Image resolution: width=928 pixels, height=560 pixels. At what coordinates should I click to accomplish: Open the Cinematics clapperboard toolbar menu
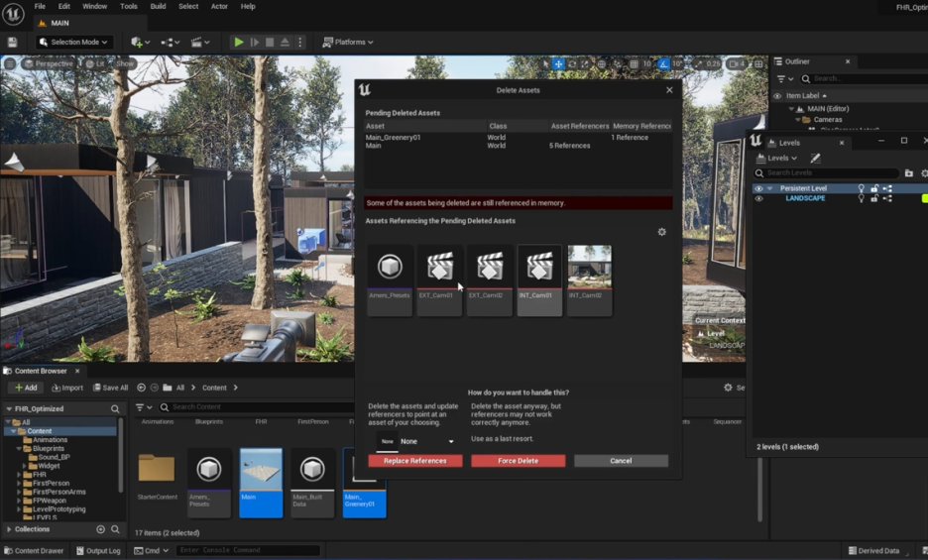tap(200, 42)
